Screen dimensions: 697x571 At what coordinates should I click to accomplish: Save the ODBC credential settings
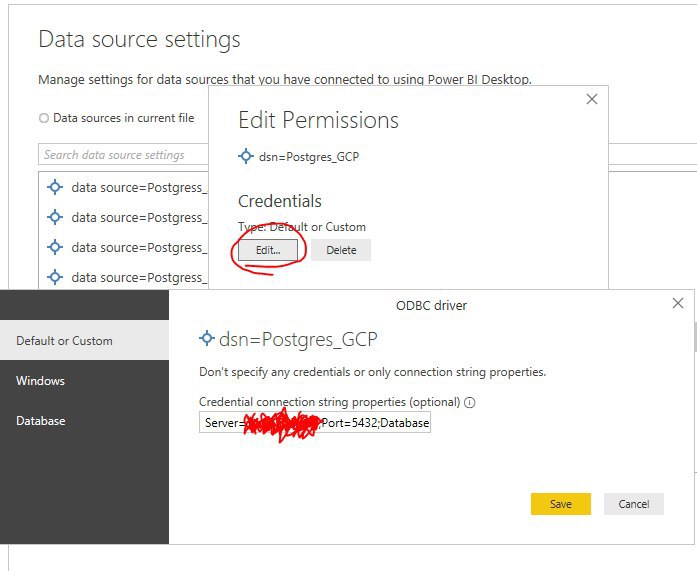pos(561,504)
